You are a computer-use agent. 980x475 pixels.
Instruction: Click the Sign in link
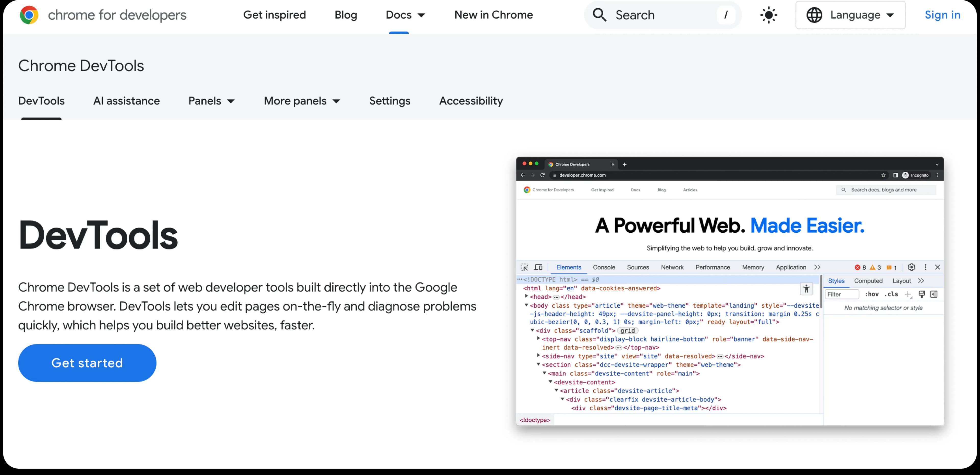pyautogui.click(x=942, y=15)
